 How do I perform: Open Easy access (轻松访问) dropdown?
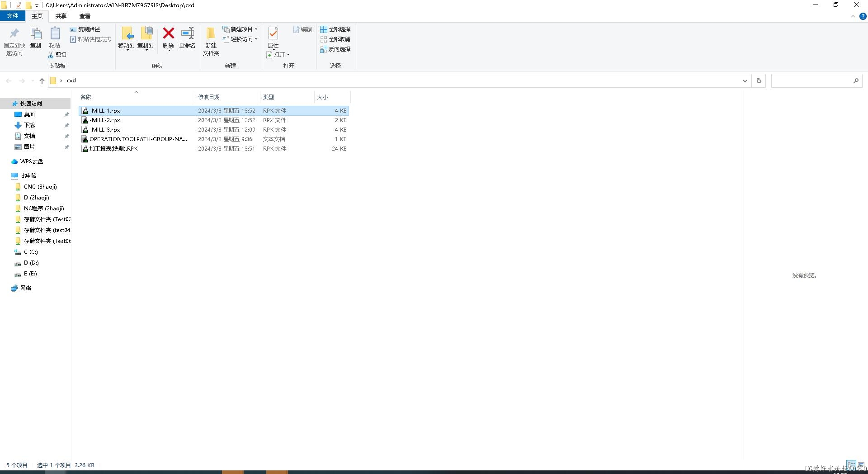[240, 39]
